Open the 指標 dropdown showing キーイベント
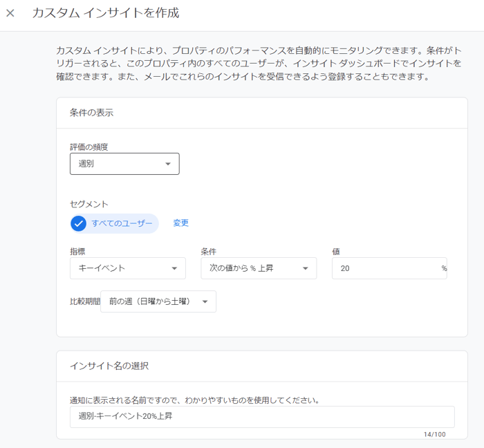The height and width of the screenshot is (448, 484). [x=128, y=268]
